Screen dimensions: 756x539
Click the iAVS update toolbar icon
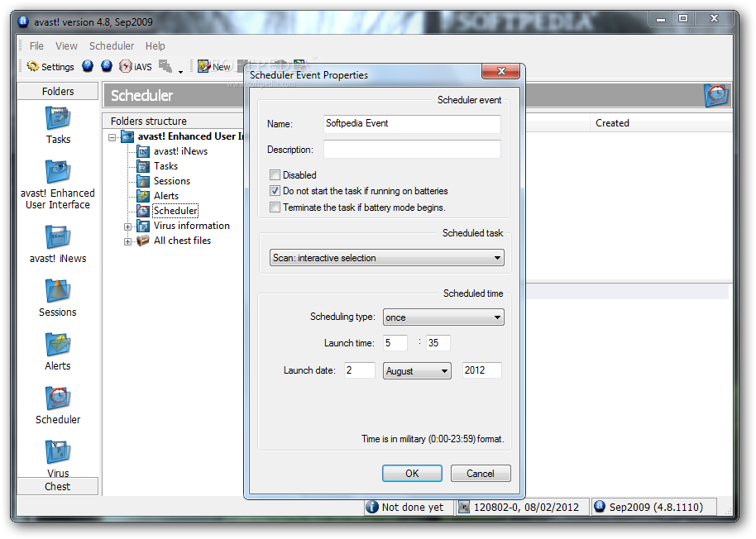coord(136,66)
